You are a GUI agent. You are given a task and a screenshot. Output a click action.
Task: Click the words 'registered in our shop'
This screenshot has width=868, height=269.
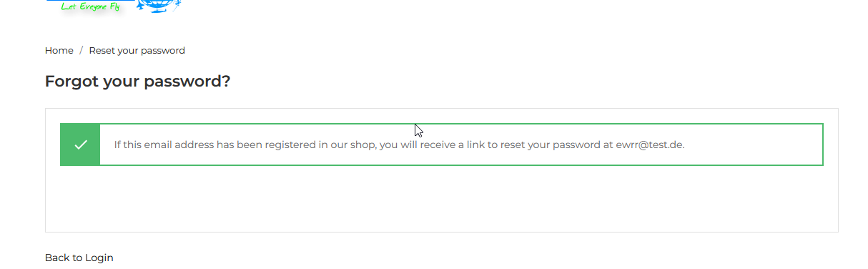tap(315, 145)
